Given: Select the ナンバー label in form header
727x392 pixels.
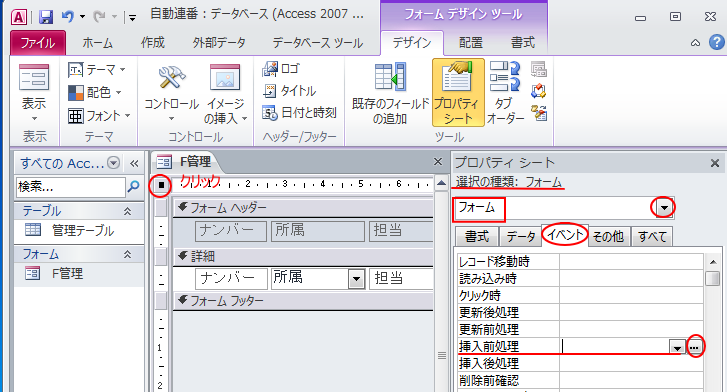Looking at the screenshot, I should [231, 231].
